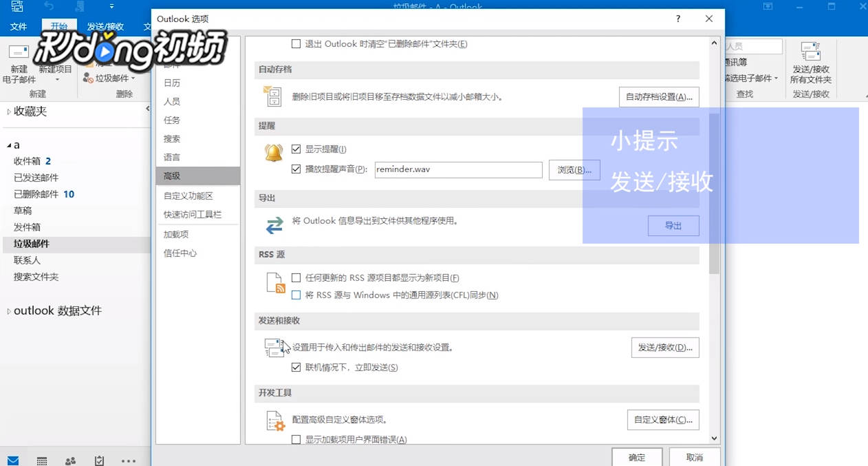Click the 新建电子邮件 ribbon icon
The height and width of the screenshot is (466, 868).
[x=17, y=52]
